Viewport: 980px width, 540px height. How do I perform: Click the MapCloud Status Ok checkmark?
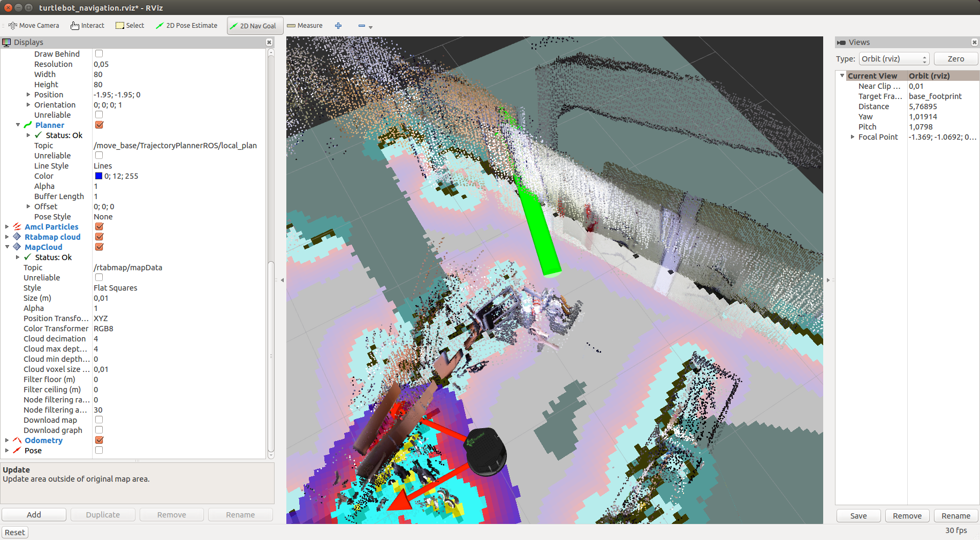28,257
